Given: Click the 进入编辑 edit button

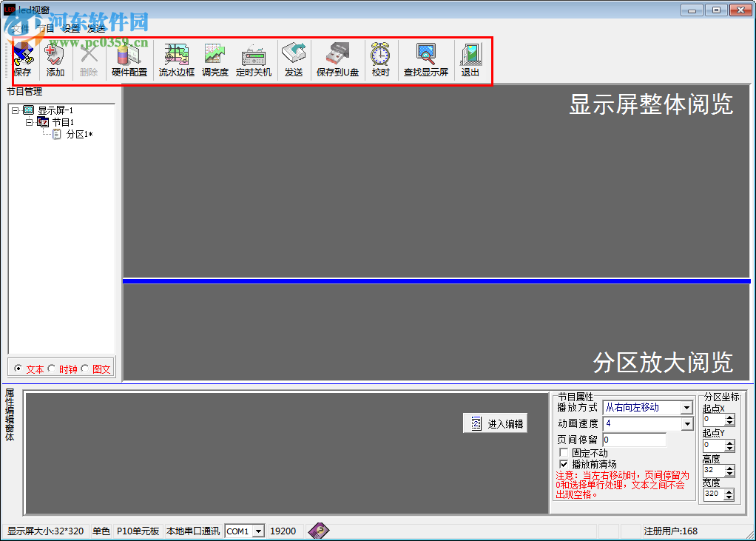Looking at the screenshot, I should tap(495, 422).
